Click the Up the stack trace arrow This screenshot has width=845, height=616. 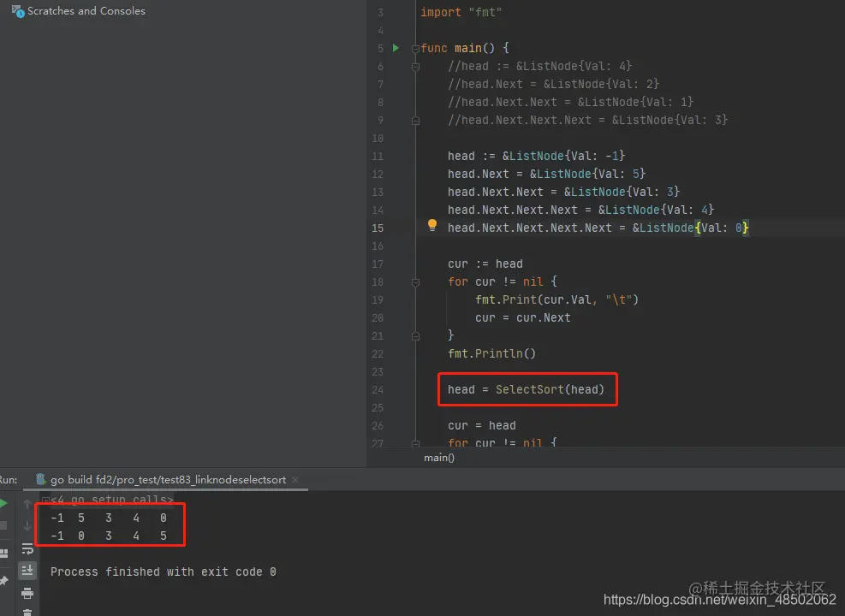[x=27, y=504]
